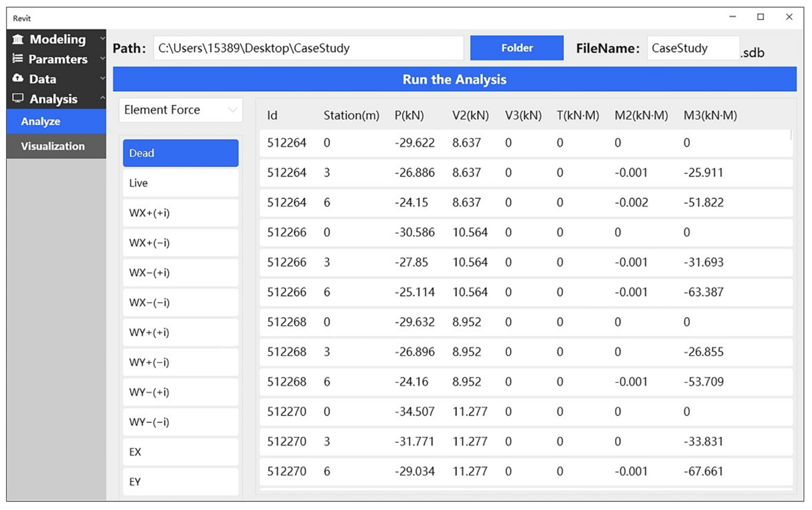Viewport: 812px width, 510px height.
Task: Select the Live load case
Action: tap(181, 183)
